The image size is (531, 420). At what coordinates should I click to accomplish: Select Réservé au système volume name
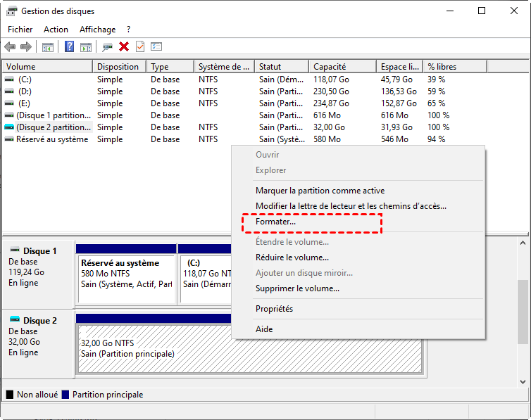[x=52, y=139]
